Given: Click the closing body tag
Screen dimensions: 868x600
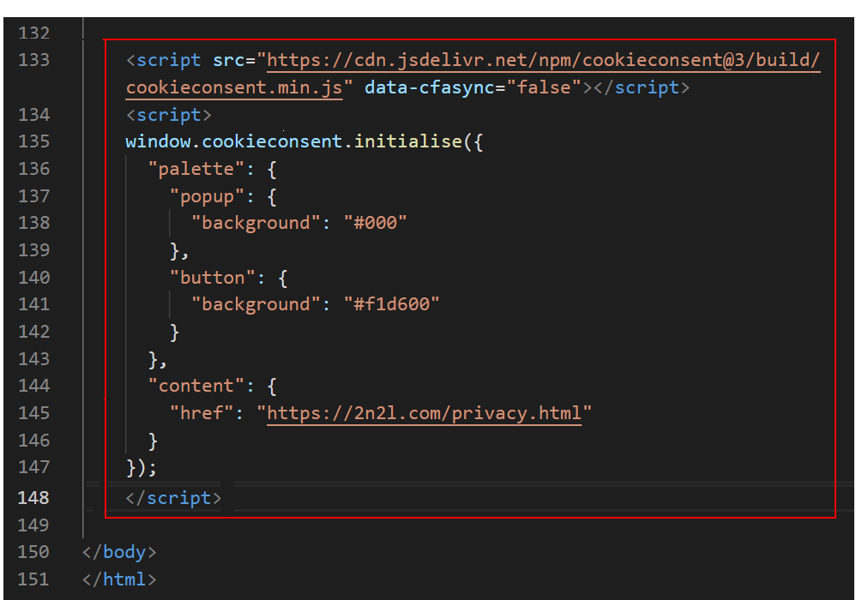Looking at the screenshot, I should tap(119, 552).
